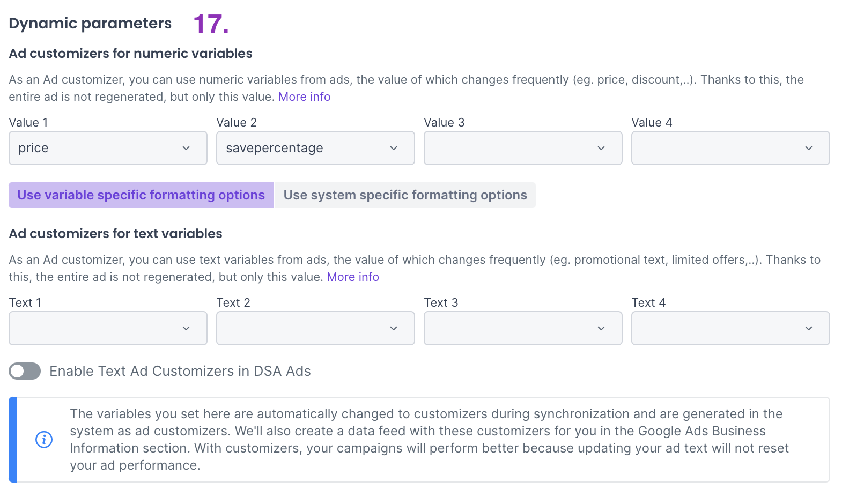This screenshot has height=504, width=842.
Task: Switch to Use system specific formatting options
Action: tap(405, 195)
